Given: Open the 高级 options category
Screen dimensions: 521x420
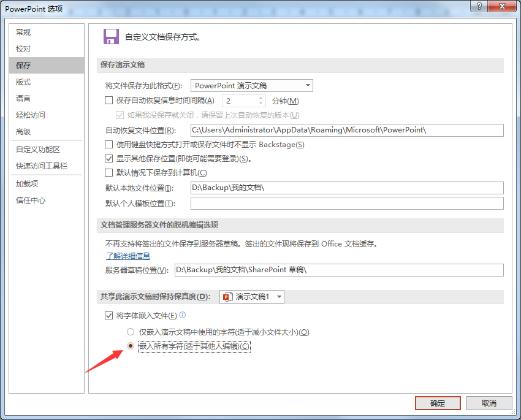Looking at the screenshot, I should pos(47,132).
